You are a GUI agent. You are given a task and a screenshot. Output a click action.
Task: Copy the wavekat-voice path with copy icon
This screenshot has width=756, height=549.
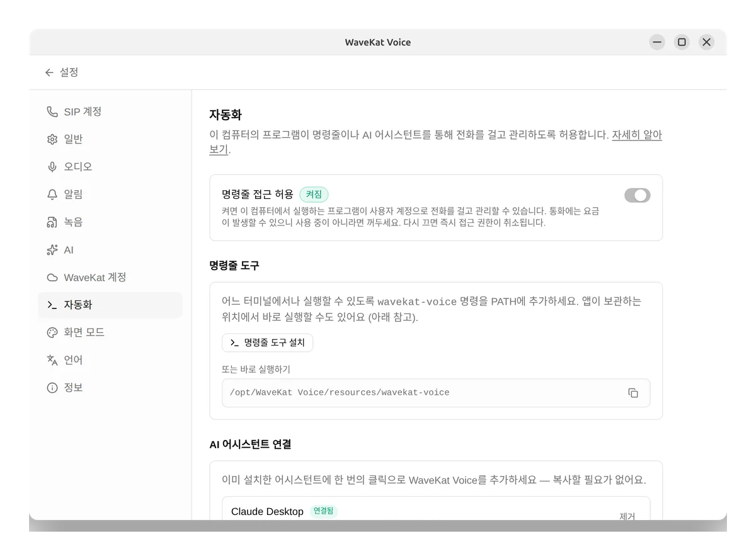[x=633, y=393]
